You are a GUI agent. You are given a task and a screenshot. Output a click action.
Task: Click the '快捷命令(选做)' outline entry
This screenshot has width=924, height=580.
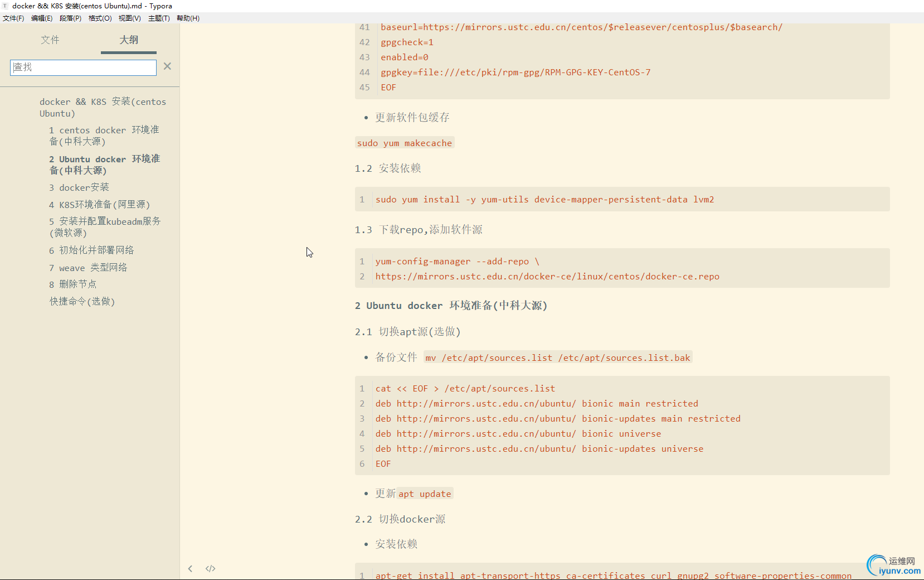pos(82,301)
